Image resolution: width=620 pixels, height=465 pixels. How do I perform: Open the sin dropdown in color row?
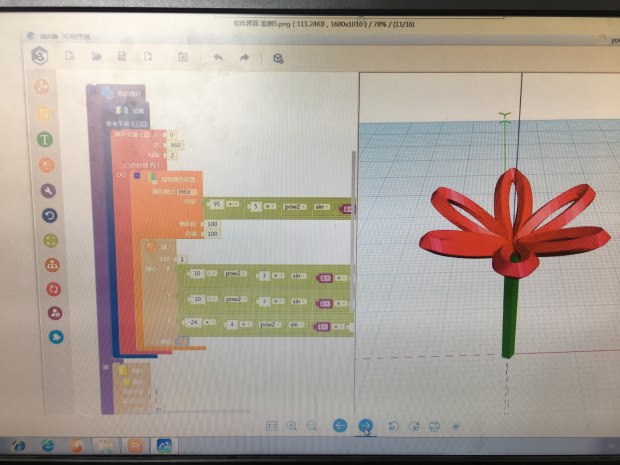[x=322, y=205]
